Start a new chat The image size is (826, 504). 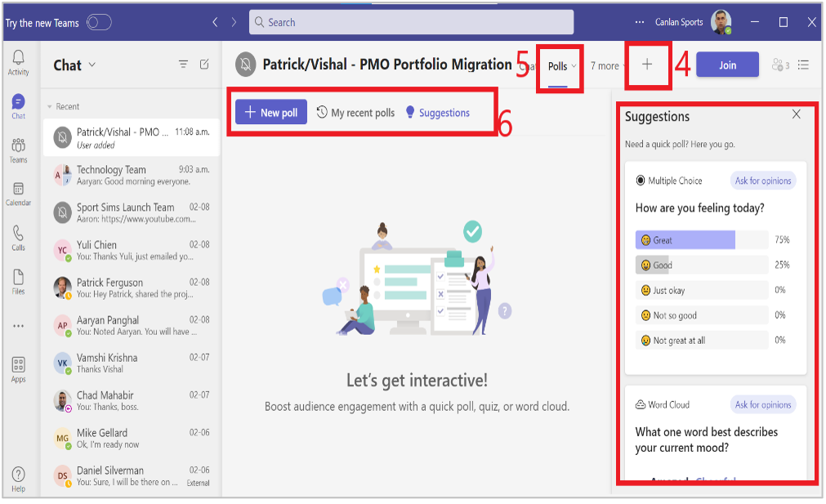click(204, 65)
